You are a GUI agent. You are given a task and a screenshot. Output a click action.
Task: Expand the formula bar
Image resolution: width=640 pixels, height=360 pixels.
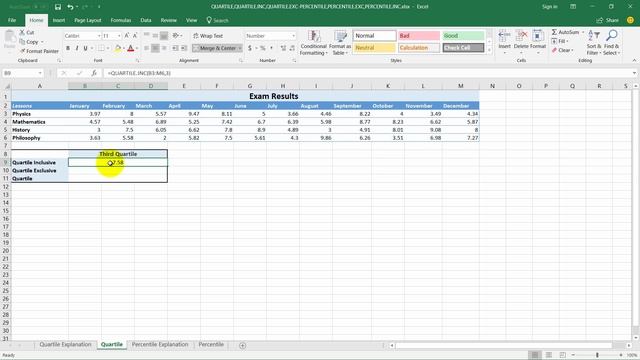(x=634, y=73)
